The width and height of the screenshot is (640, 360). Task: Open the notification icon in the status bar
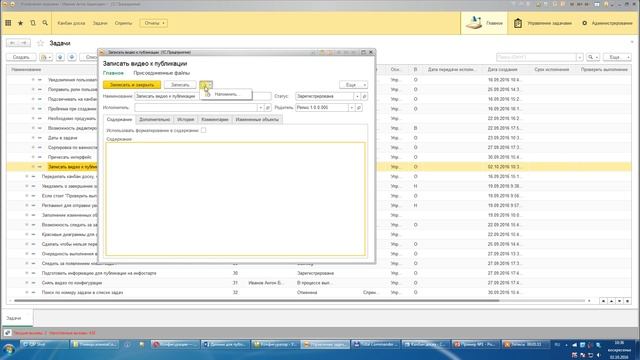[7, 333]
